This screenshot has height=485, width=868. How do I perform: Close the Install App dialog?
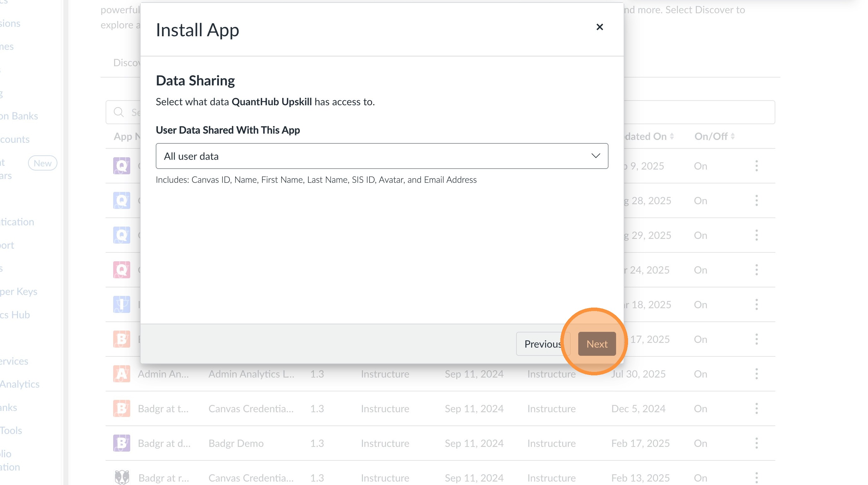[599, 27]
